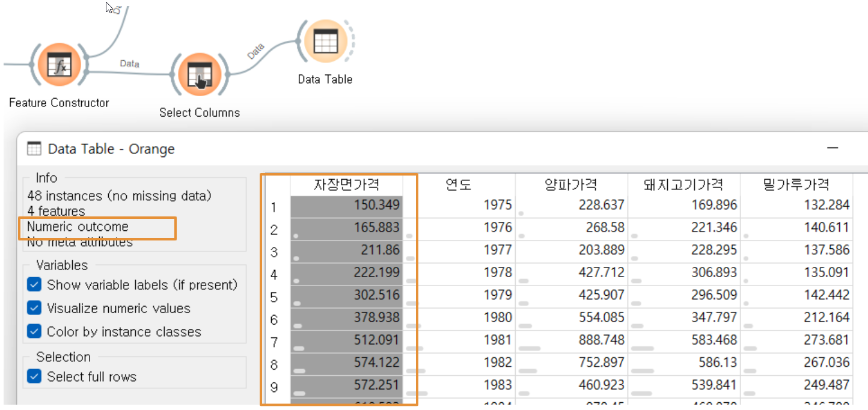Sort by 자장면가격 column header

coord(346,185)
